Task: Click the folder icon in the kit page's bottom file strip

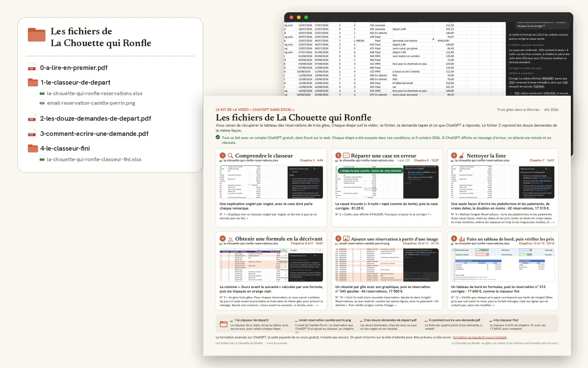Action: coord(223,324)
